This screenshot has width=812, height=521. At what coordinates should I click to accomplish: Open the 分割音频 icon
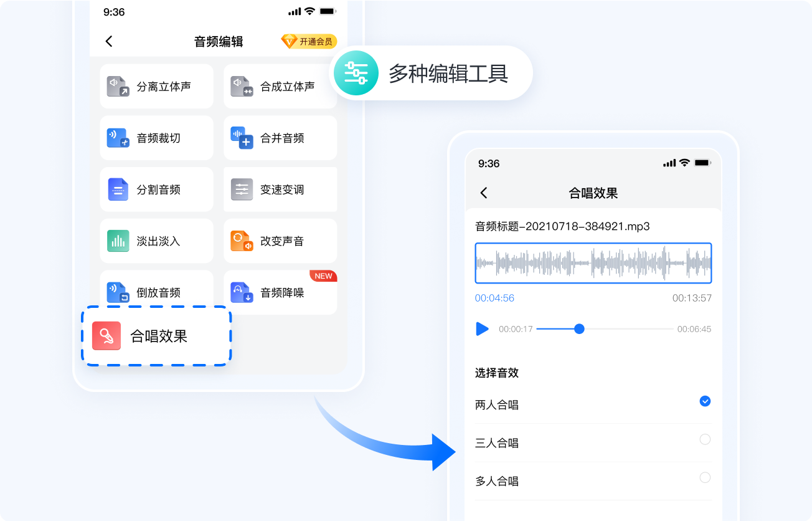point(118,189)
